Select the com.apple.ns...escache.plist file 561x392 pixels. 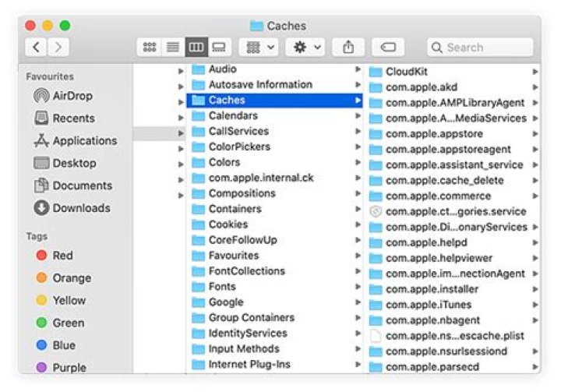click(454, 336)
